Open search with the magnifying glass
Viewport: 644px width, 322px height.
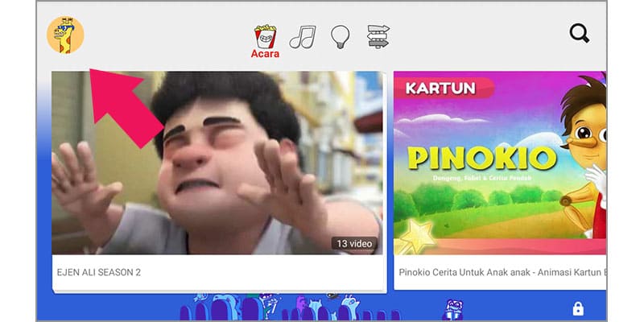point(579,33)
